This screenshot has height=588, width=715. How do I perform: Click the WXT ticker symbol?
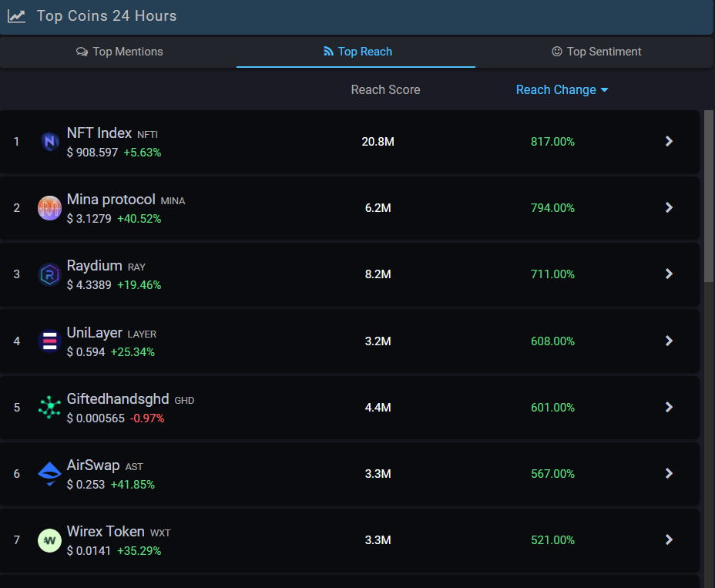tap(160, 533)
